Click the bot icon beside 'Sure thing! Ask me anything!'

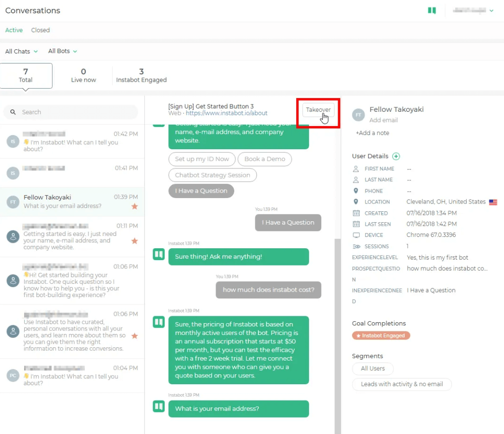[x=159, y=255]
